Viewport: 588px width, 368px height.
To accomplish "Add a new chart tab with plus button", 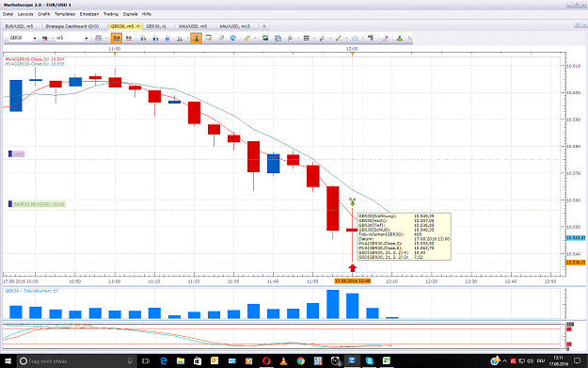I will point(264,26).
